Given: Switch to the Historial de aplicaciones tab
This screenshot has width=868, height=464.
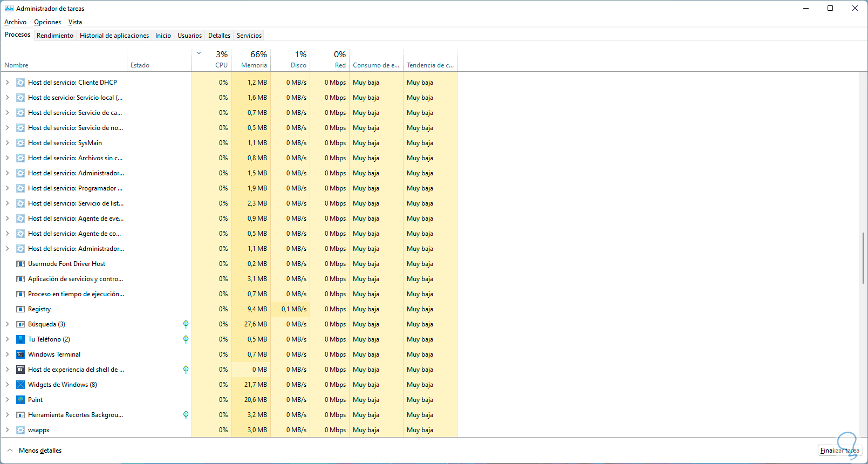Looking at the screenshot, I should point(114,36).
